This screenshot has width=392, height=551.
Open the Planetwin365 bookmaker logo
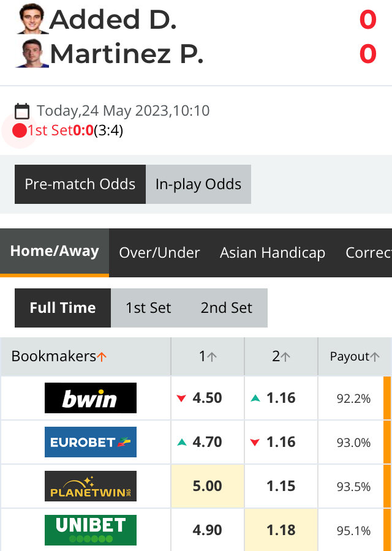91,486
